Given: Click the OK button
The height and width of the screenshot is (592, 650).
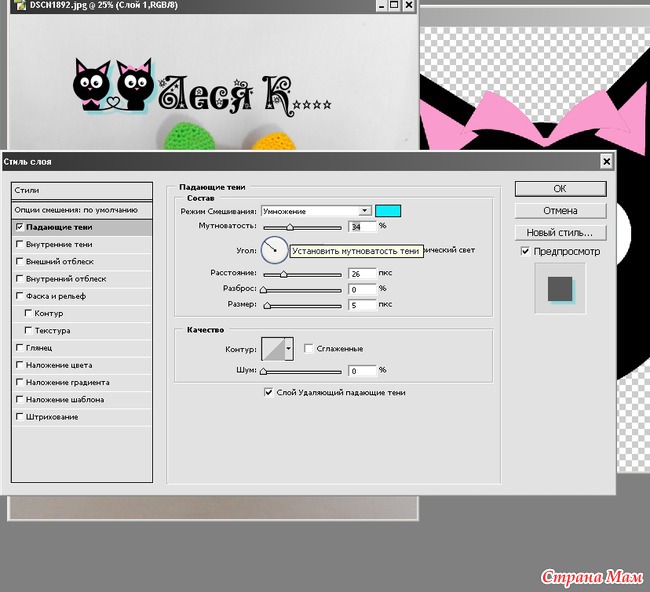Looking at the screenshot, I should click(559, 188).
